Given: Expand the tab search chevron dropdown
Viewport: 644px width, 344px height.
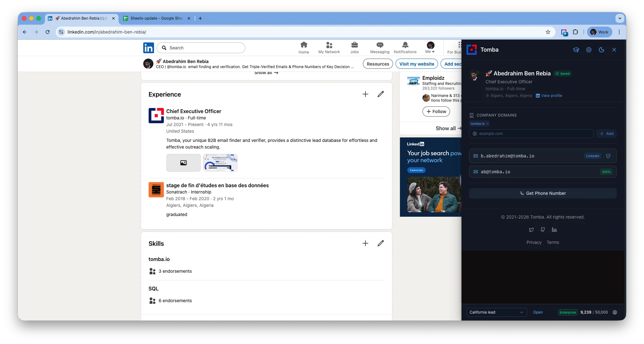Looking at the screenshot, I should 620,18.
